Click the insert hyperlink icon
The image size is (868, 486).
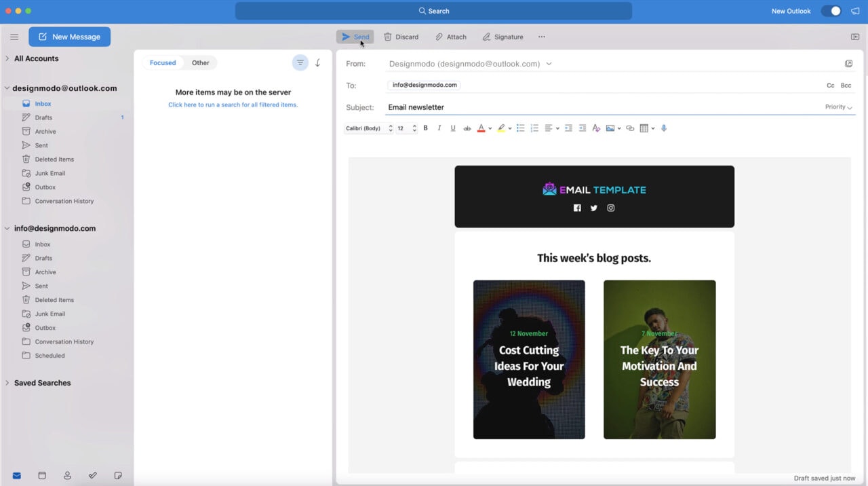(629, 128)
